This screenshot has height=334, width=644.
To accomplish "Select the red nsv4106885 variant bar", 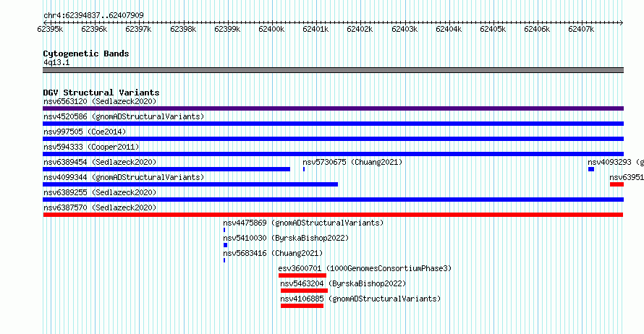I will [x=302, y=306].
